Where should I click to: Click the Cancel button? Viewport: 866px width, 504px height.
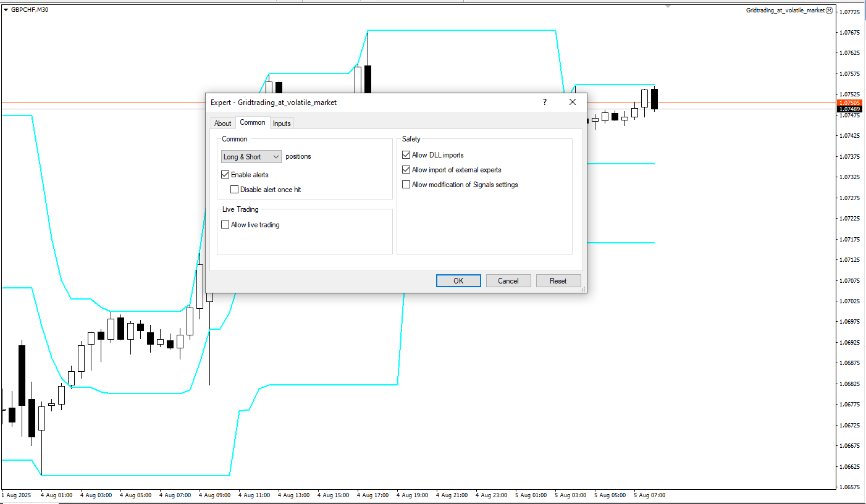click(x=508, y=281)
